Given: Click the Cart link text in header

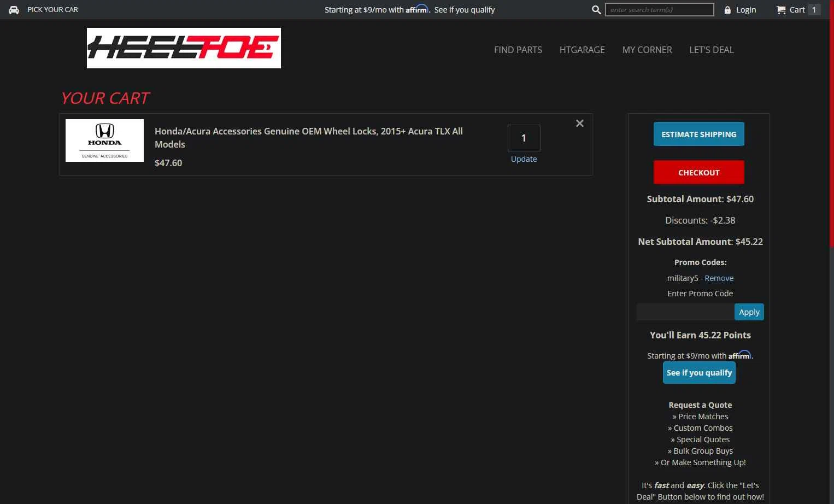Looking at the screenshot, I should tap(797, 10).
